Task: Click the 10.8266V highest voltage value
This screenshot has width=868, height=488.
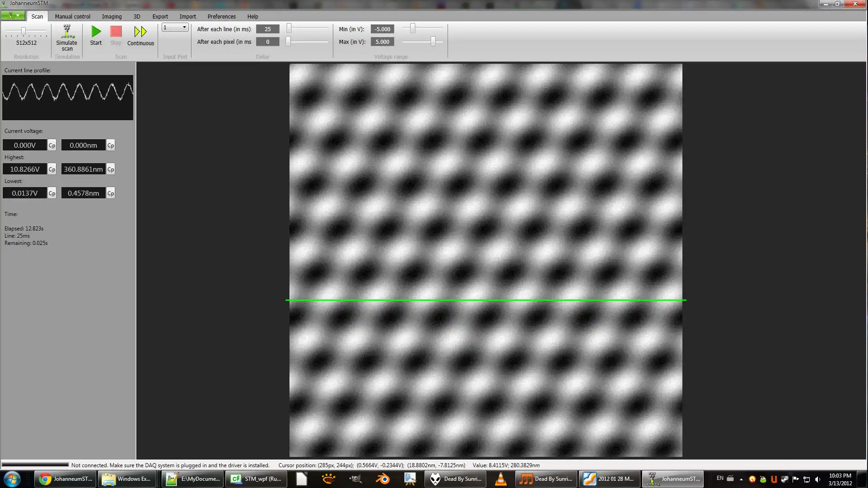Action: pyautogui.click(x=25, y=169)
